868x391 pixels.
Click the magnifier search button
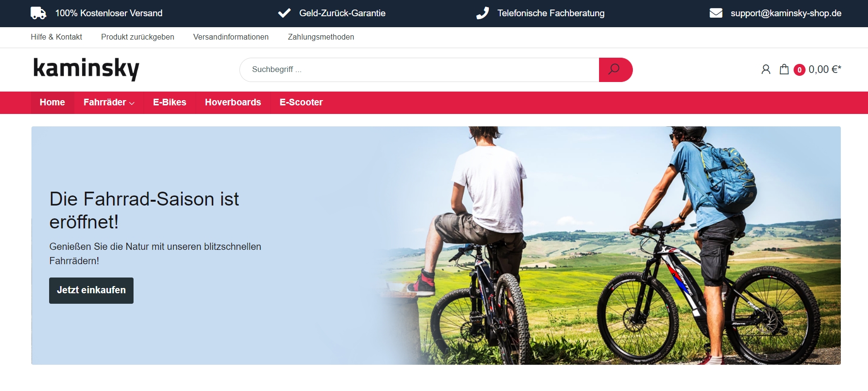615,70
